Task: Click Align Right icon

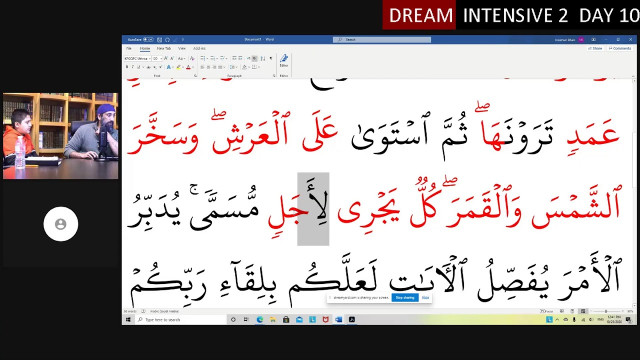Action: click(x=215, y=67)
